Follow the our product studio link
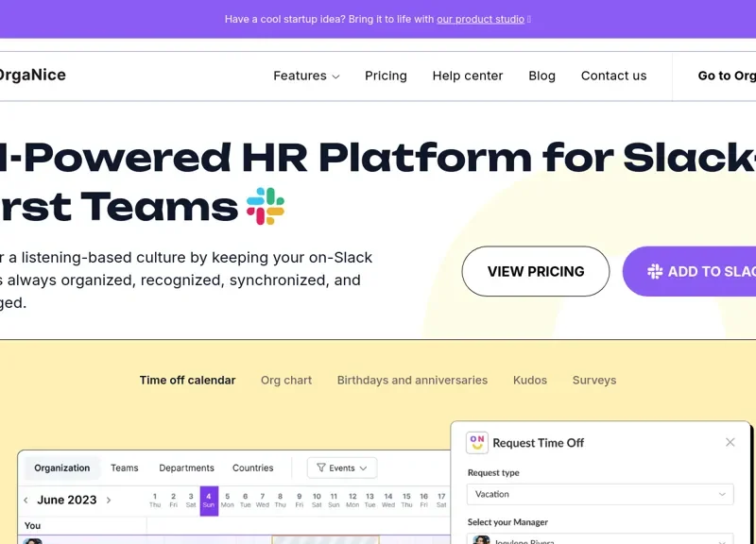This screenshot has width=756, height=544. (x=480, y=19)
